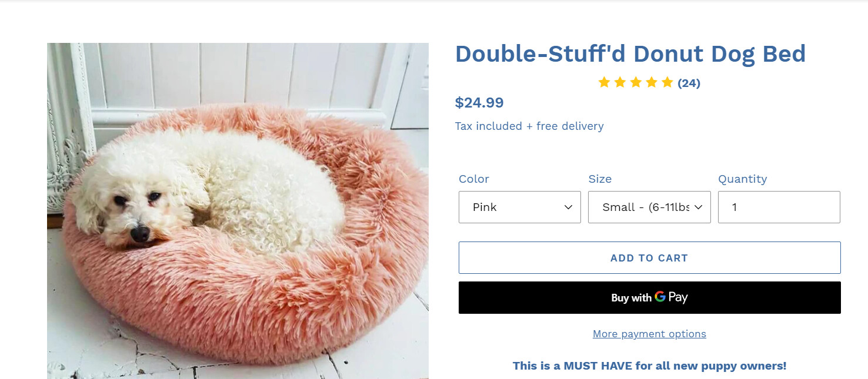
Task: Open the More payment options link
Action: coord(649,334)
